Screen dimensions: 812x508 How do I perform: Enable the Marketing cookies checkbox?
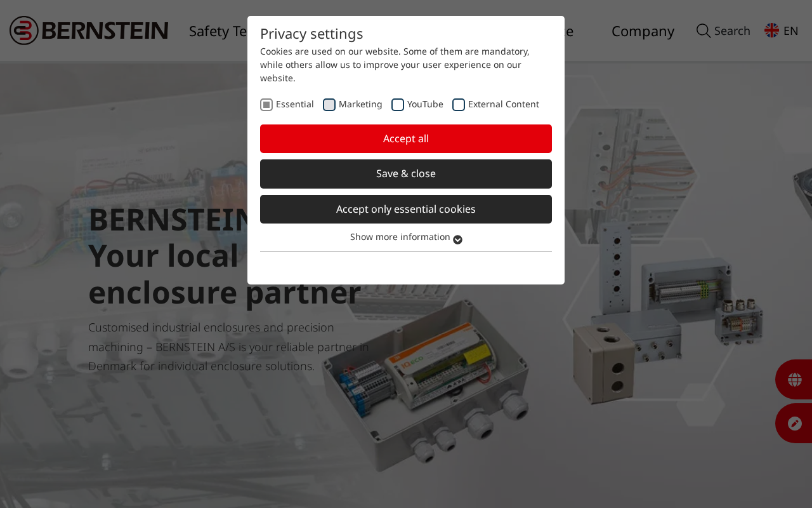pyautogui.click(x=329, y=105)
